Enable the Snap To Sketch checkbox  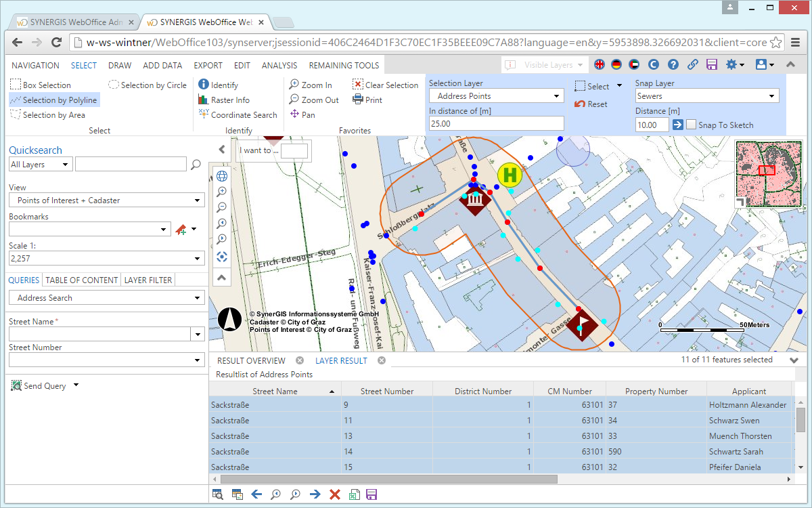pyautogui.click(x=692, y=125)
